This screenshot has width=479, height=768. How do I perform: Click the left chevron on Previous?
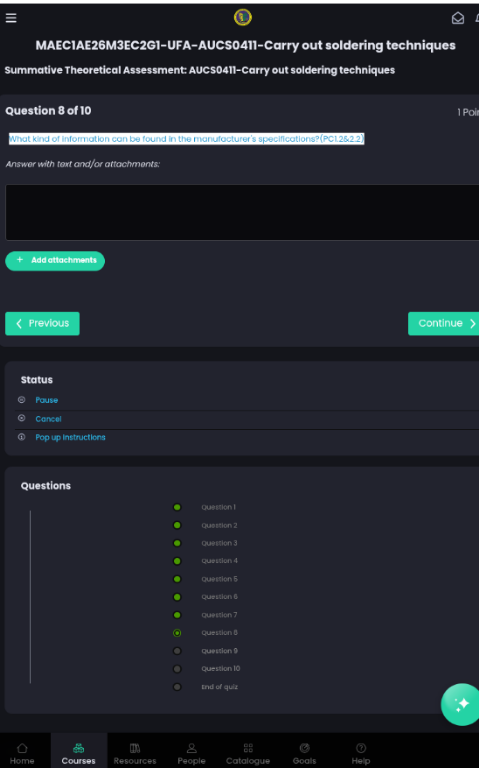point(19,323)
